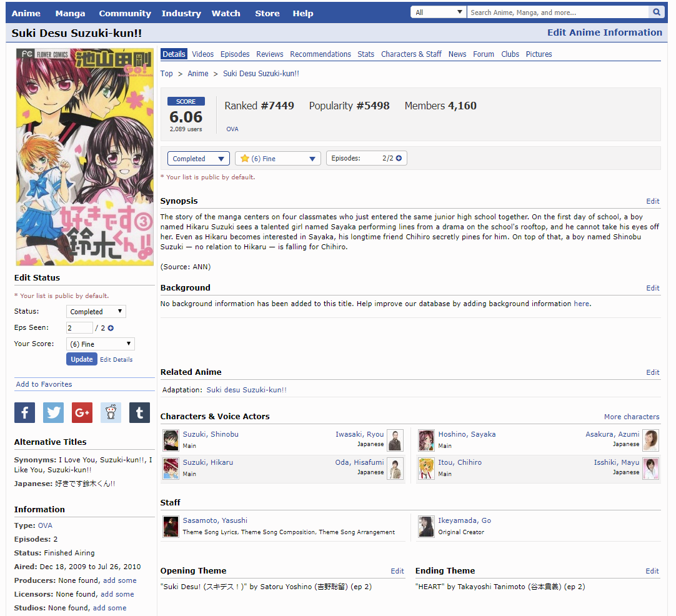
Task: Click the search magnifier icon
Action: [x=657, y=12]
